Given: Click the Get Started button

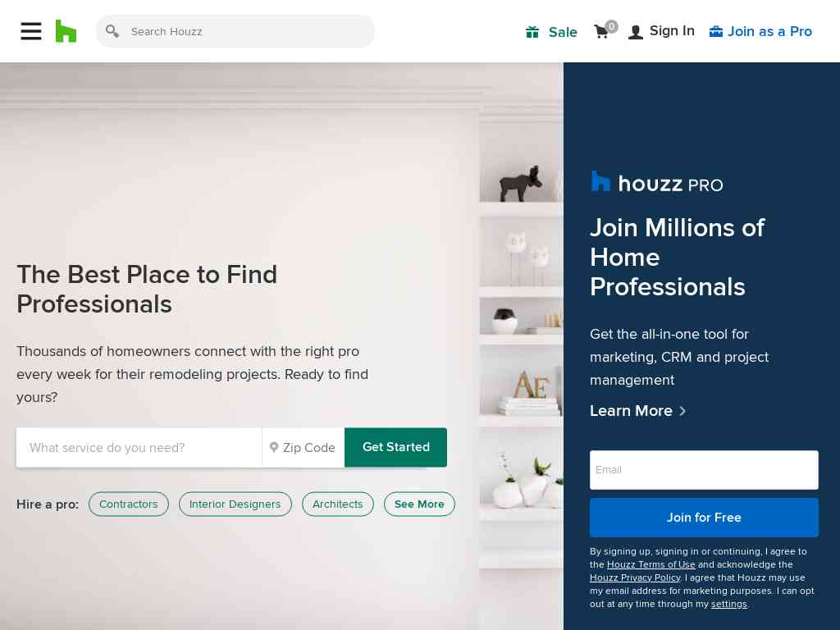Looking at the screenshot, I should [396, 447].
